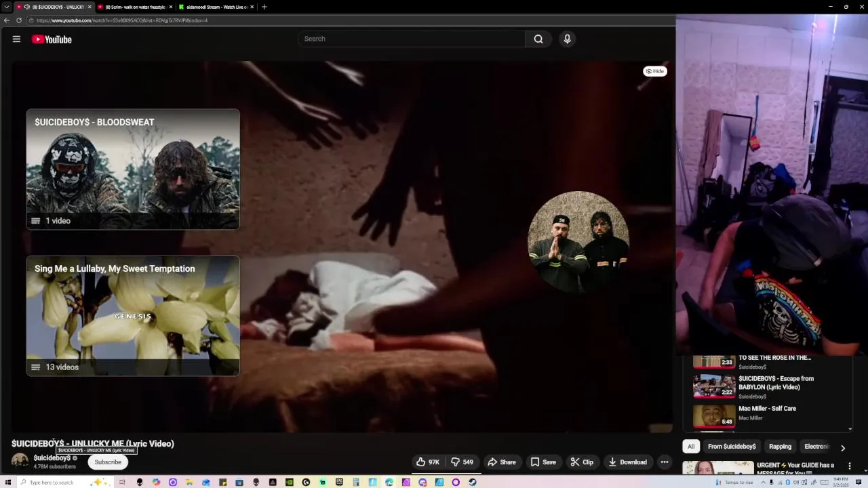Go back in browser history
This screenshot has width=868, height=488.
7,20
